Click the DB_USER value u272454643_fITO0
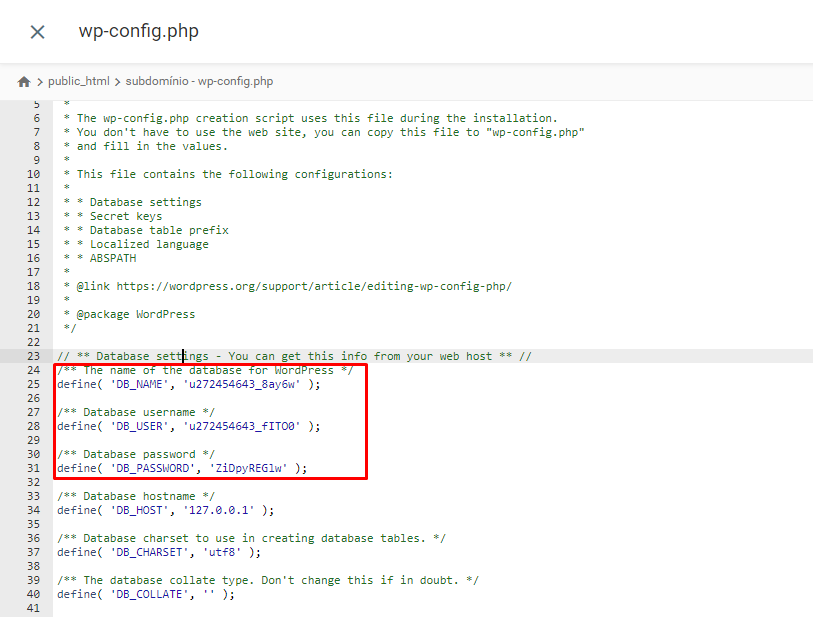The width and height of the screenshot is (813, 617). pyautogui.click(x=243, y=426)
